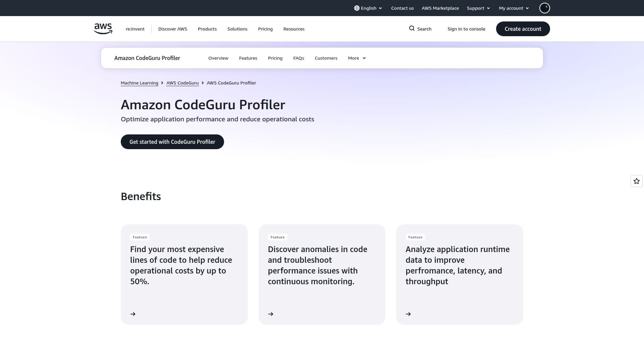Open the Pricing tab in the CodeGuru Profiler nav
The width and height of the screenshot is (644, 362).
point(275,58)
